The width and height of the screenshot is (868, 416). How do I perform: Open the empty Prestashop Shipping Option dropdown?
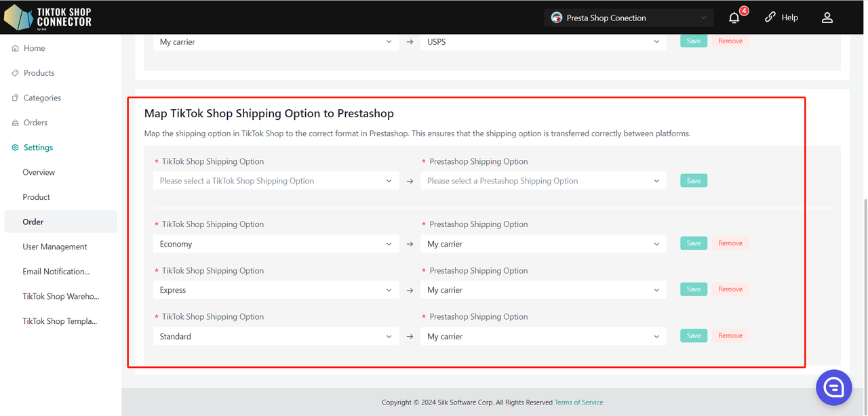click(x=543, y=181)
